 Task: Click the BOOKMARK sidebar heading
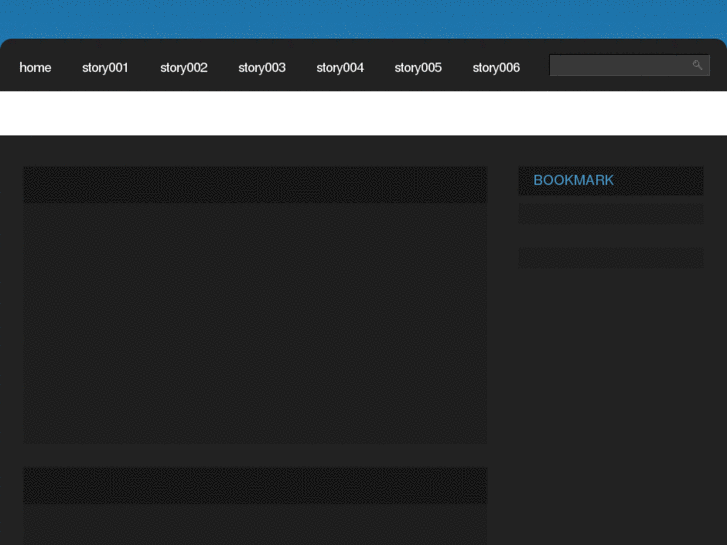tap(574, 180)
